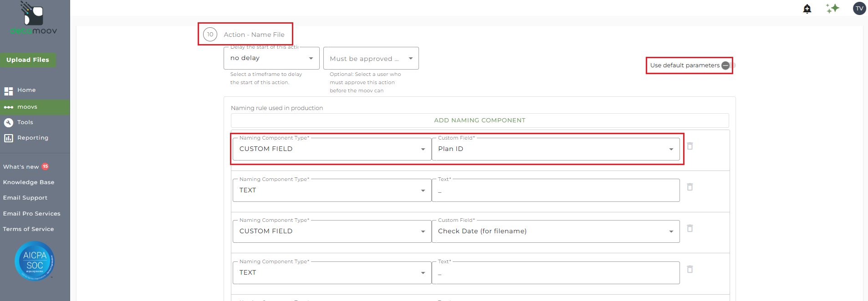Open the Must be approved dropdown
The image size is (868, 301).
(371, 59)
